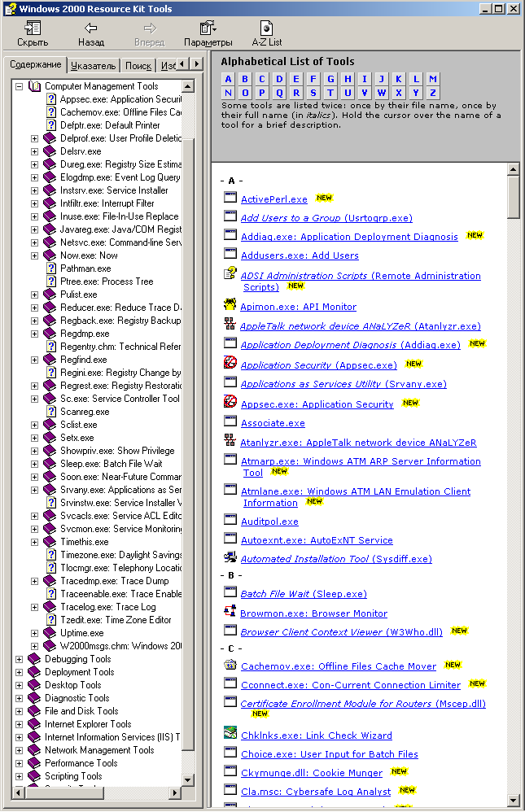
Task: Select Ptree.exe: Process Tree in the tree
Action: point(107,282)
